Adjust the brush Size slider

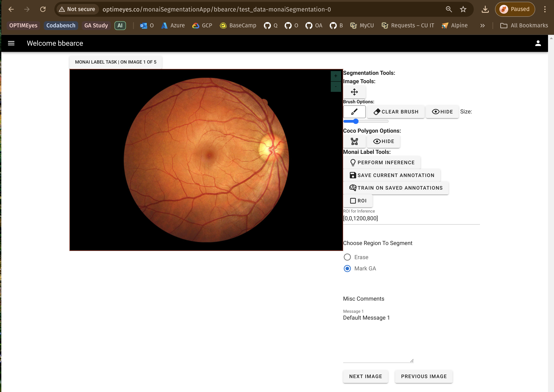click(x=366, y=121)
